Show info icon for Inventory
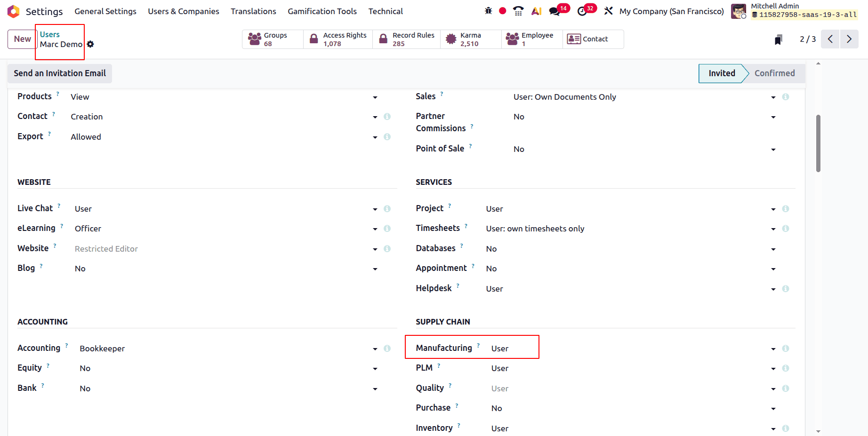 785,428
